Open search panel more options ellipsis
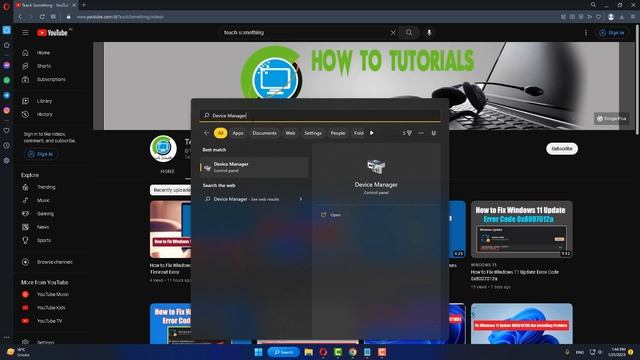 (x=421, y=133)
